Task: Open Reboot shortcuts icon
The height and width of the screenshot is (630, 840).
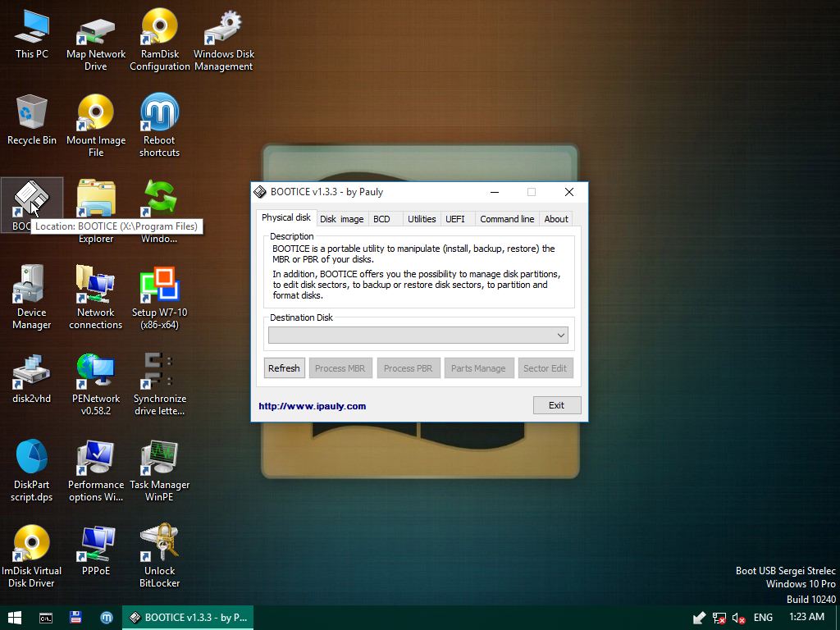Action: (x=160, y=125)
